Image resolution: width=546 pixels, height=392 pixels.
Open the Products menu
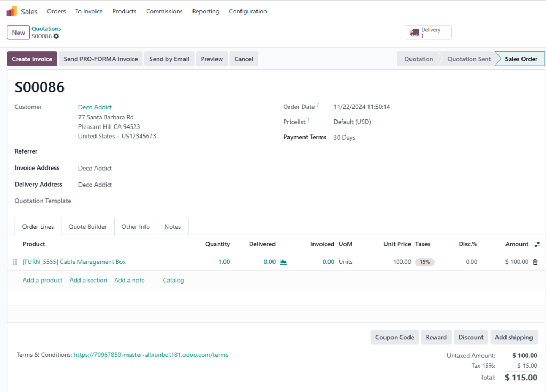click(124, 11)
